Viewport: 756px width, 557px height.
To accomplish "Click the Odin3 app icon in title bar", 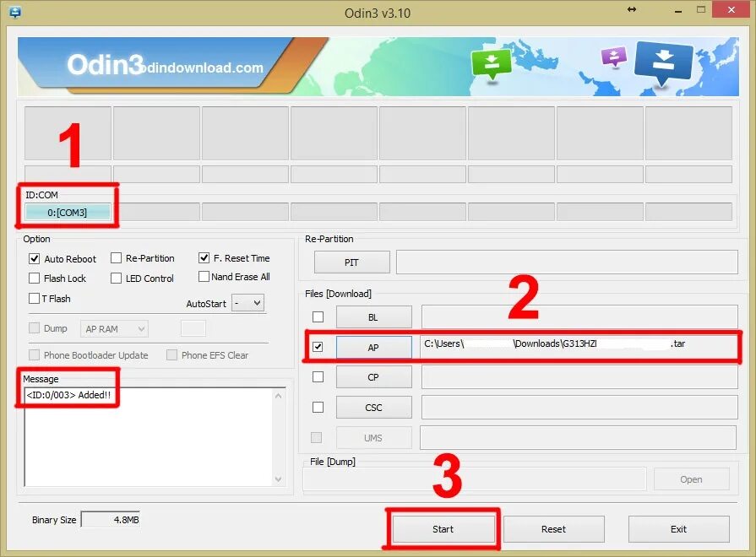I will tap(15, 12).
